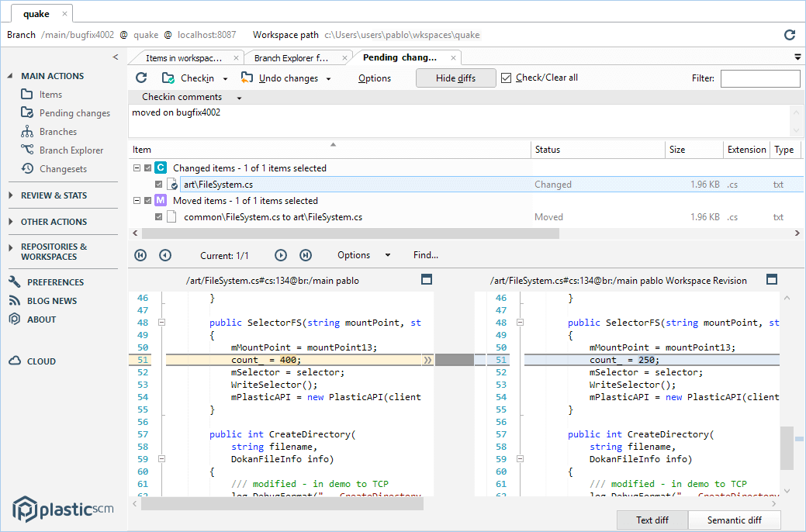Go to the next difference
This screenshot has height=532, width=806.
281,255
